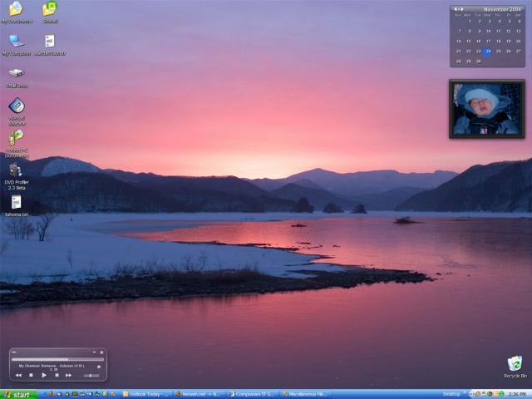Select November 14 in the calendar
Viewport: 532px width, 399px height.
point(459,42)
